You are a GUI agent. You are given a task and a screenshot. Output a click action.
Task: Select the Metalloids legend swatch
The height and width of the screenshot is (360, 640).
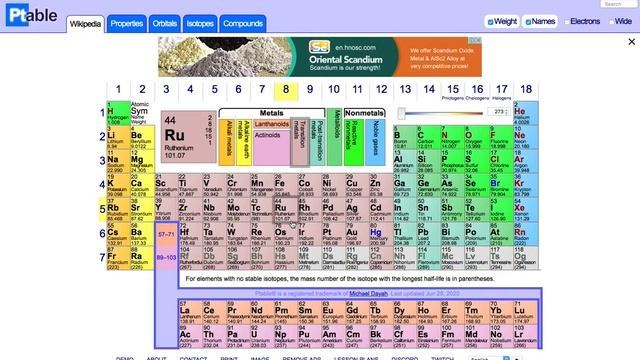(x=334, y=137)
